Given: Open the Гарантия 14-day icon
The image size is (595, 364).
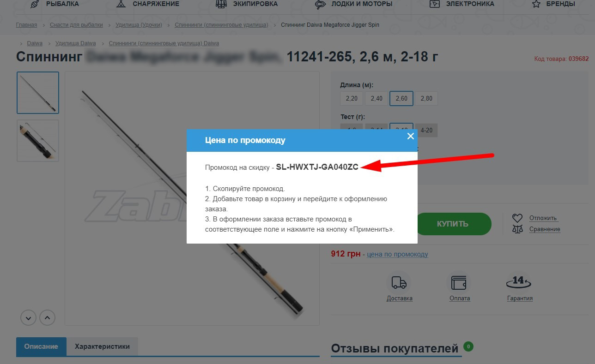Looking at the screenshot, I should coord(519,282).
